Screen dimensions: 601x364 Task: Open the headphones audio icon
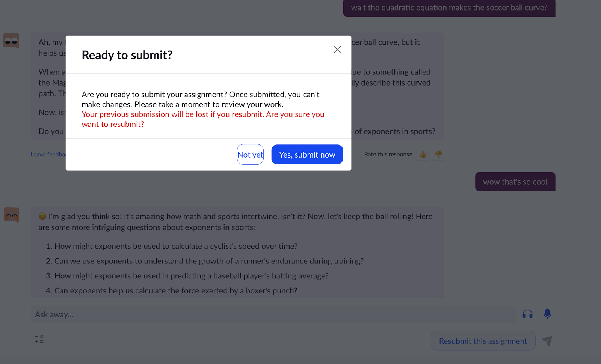point(527,314)
